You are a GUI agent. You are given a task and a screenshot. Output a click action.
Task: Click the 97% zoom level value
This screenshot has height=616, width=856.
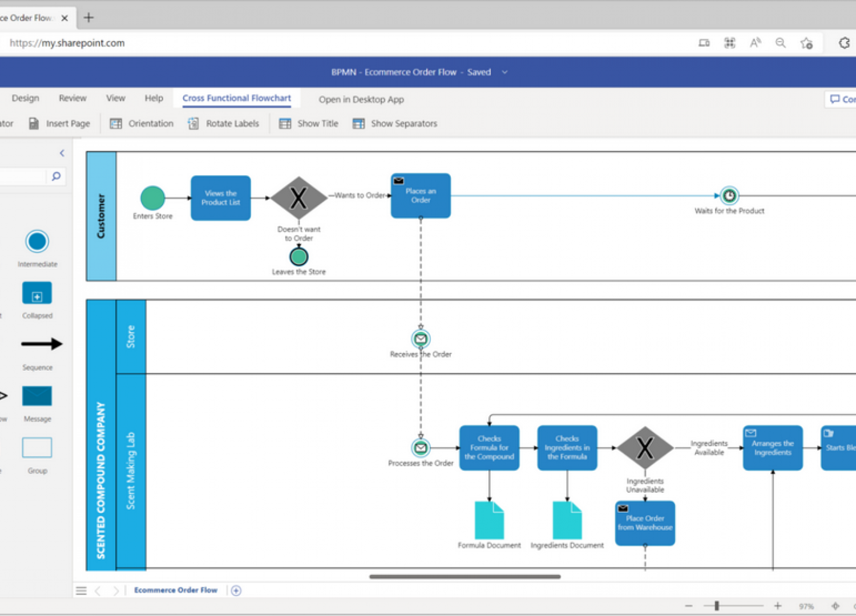coord(806,606)
